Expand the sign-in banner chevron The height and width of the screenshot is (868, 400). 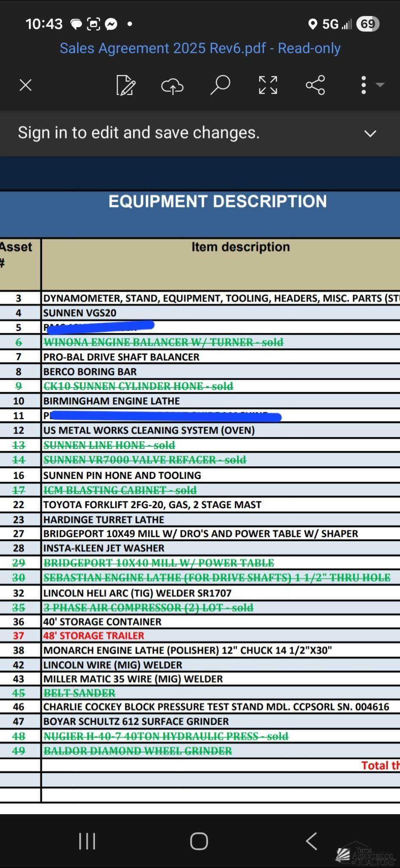[370, 134]
